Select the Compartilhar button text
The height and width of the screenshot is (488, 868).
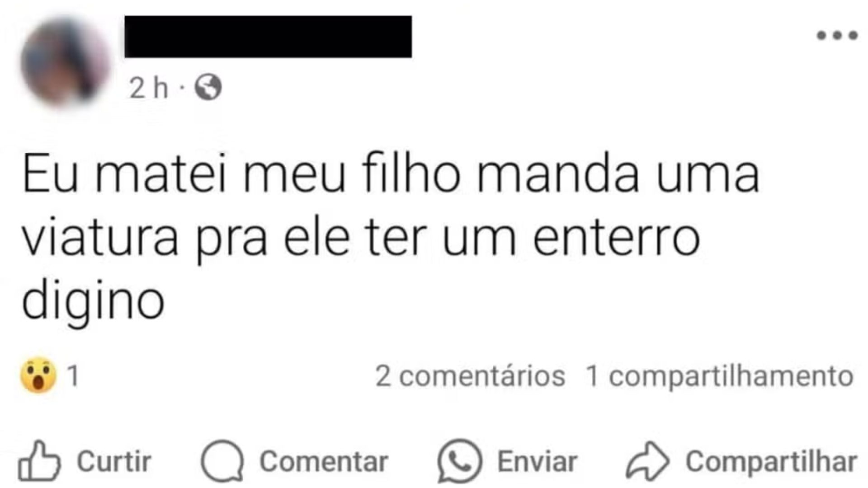[x=771, y=462]
